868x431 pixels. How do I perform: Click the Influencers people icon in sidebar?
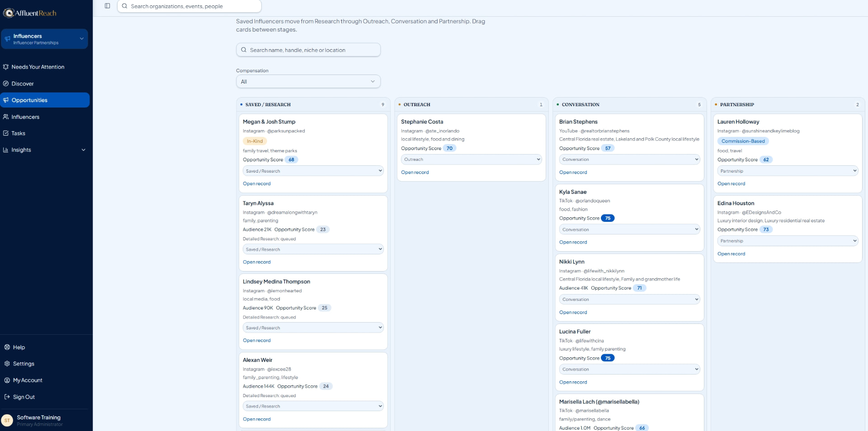point(6,117)
